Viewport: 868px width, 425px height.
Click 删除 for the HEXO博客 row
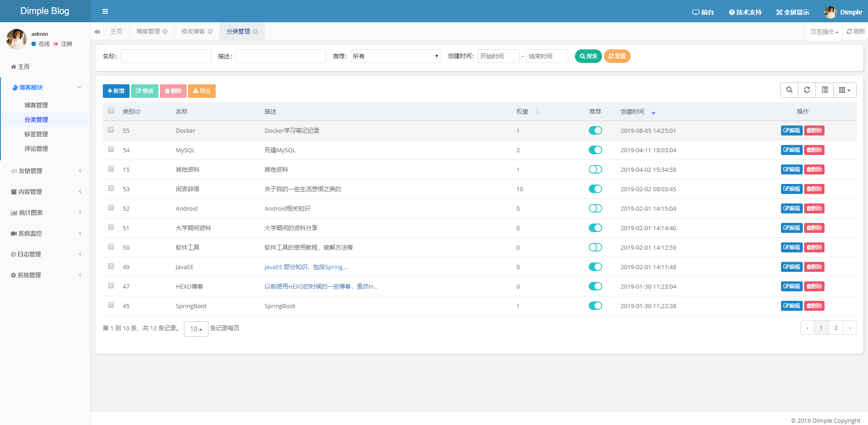click(x=814, y=286)
